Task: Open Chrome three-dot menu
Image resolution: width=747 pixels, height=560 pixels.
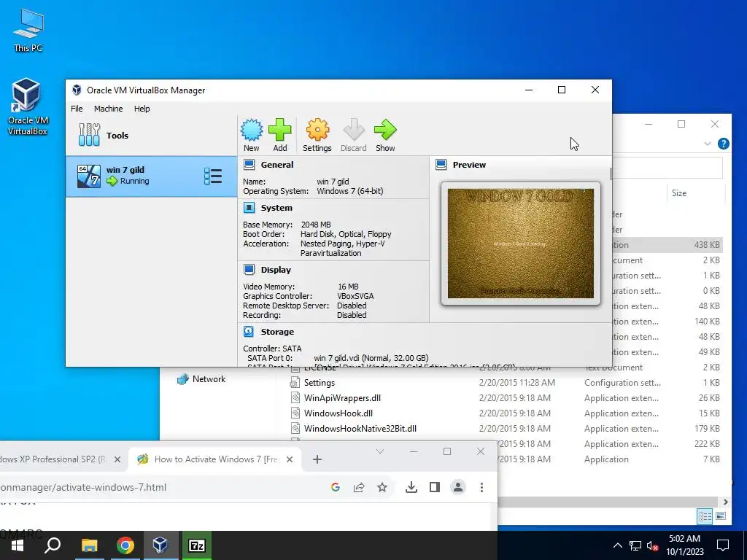Action: click(x=481, y=487)
